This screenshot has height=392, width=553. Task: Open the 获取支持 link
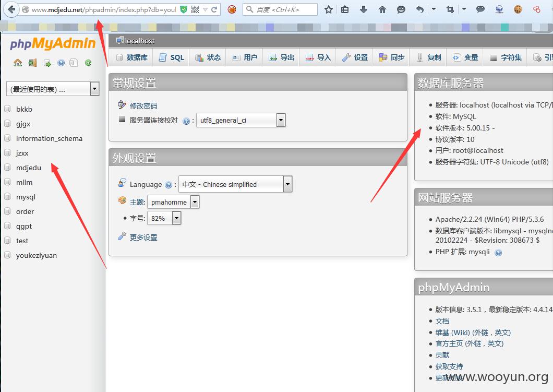tap(449, 366)
